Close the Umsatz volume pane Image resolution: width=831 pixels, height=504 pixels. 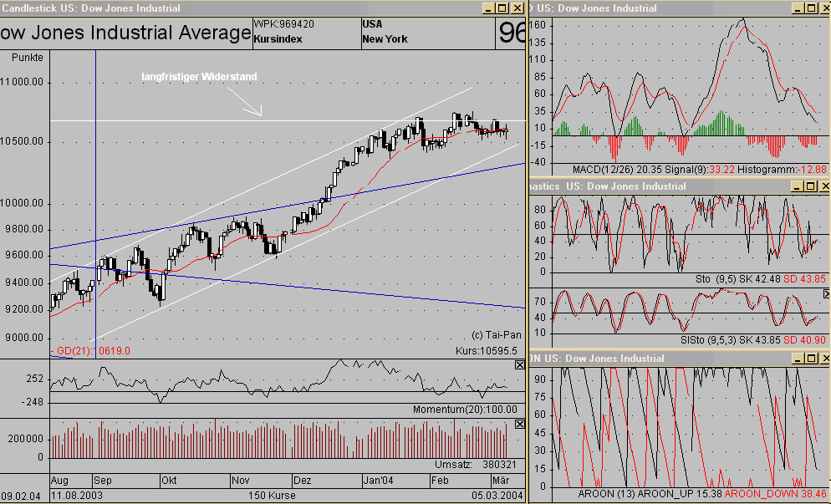click(519, 424)
